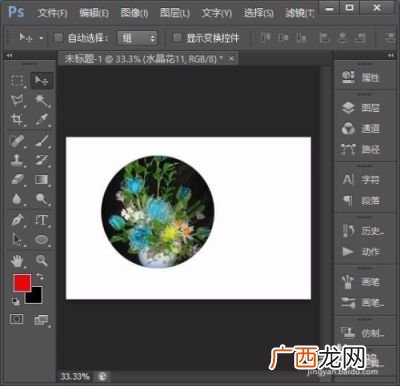This screenshot has width=400, height=386.
Task: Open the 文件(F) menu
Action: 52,13
